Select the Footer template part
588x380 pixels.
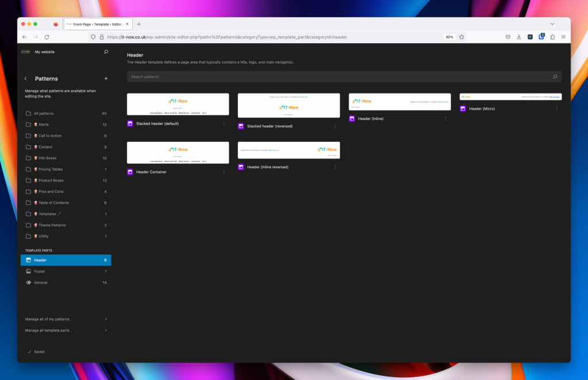click(66, 272)
